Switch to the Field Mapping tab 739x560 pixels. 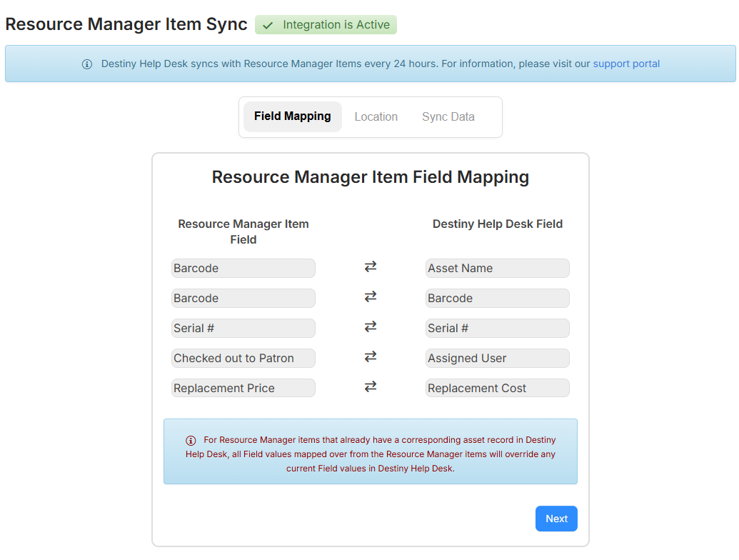point(293,116)
